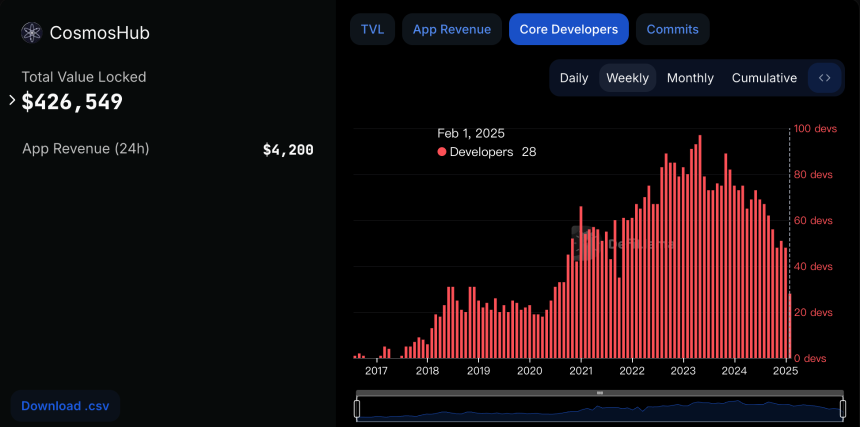The height and width of the screenshot is (427, 860).
Task: Click the left handle of range slider
Action: point(357,409)
